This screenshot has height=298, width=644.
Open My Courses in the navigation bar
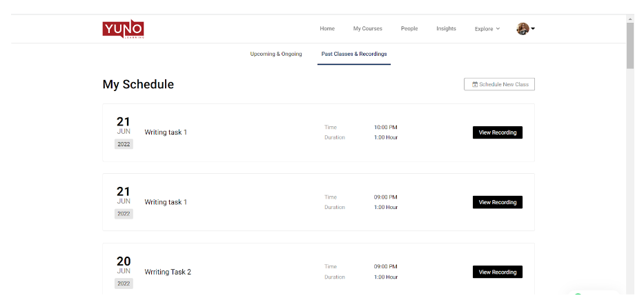[367, 29]
